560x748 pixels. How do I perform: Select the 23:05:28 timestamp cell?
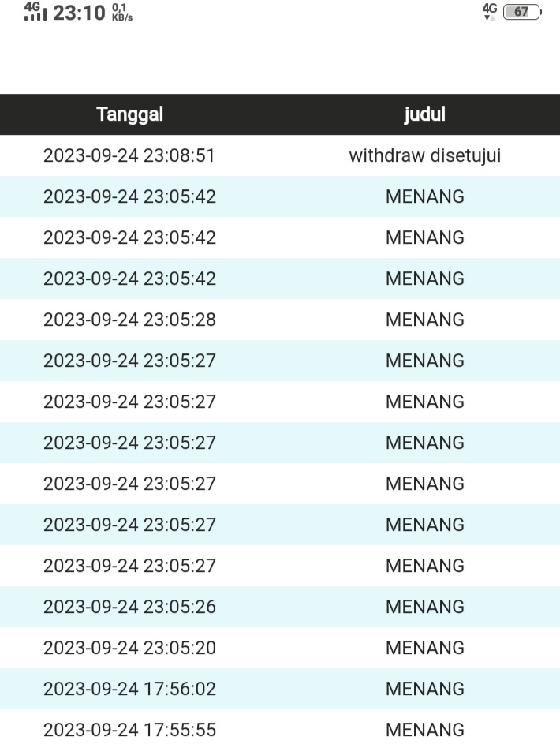tap(129, 320)
